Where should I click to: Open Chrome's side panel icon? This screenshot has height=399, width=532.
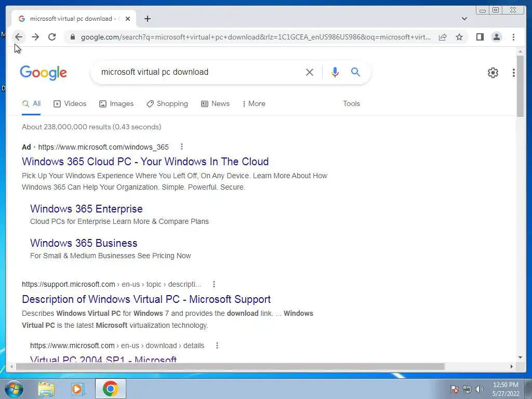pos(480,37)
